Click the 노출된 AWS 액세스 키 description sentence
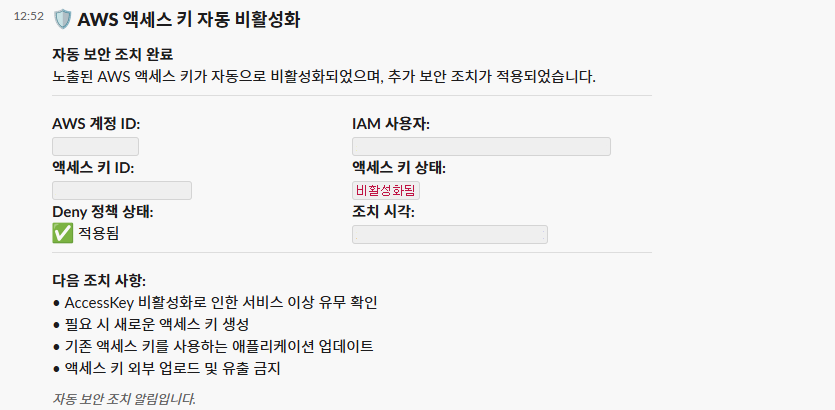Screen dimensions: 835x410 click(x=323, y=76)
